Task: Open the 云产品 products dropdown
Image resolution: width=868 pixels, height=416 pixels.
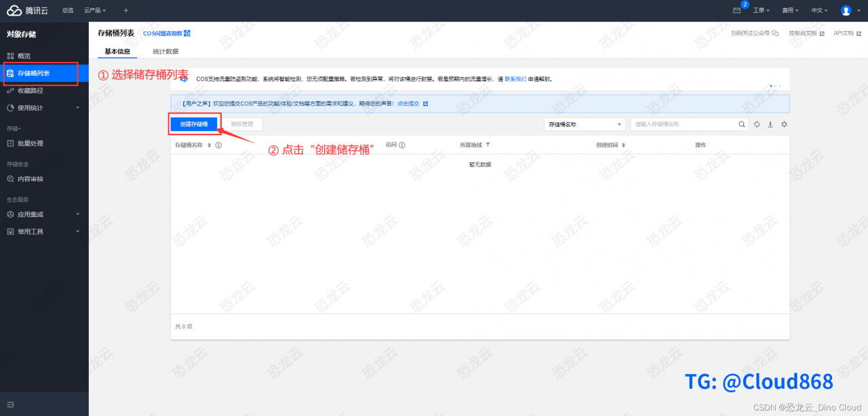Action: [94, 10]
